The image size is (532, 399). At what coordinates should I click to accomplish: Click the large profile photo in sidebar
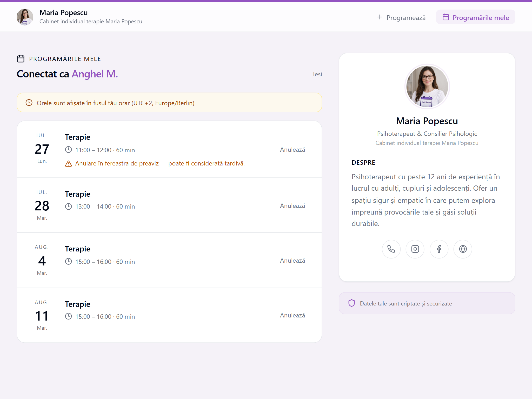[x=427, y=87]
